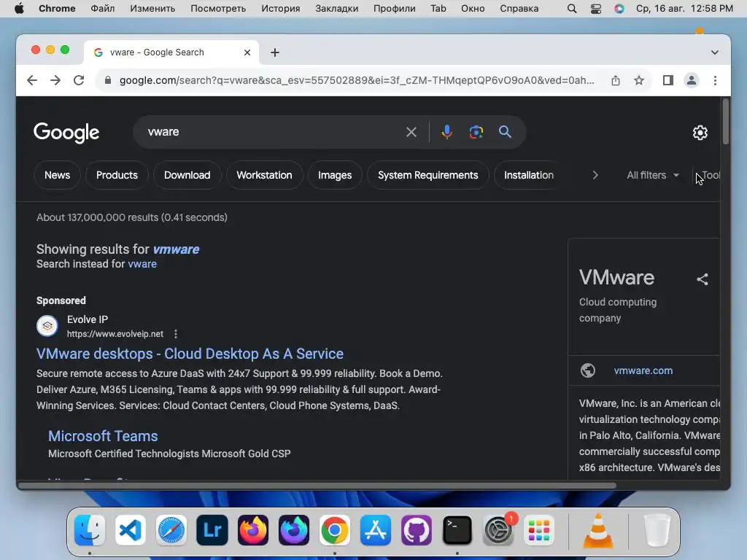Screen dimensions: 747x560
Task: Start voice search with microphone
Action: click(x=446, y=132)
